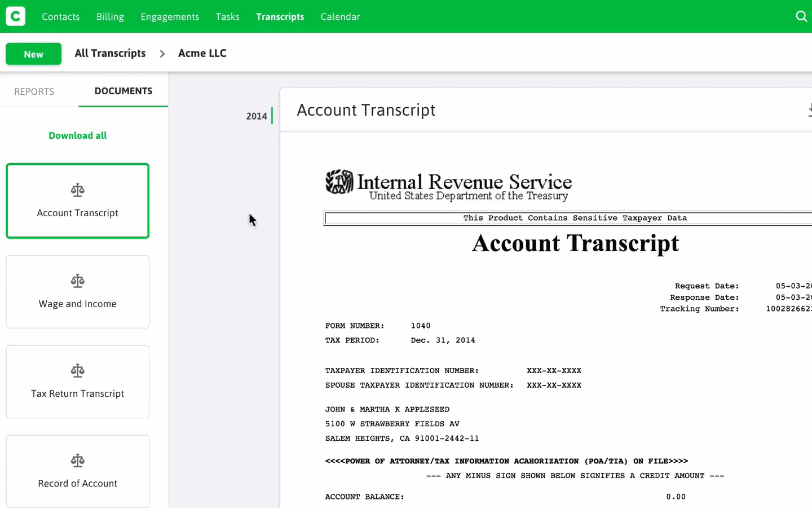Click the 'ANY MINUS SIGN SHOWN BELOW' note
The image size is (812, 508).
coord(575,476)
